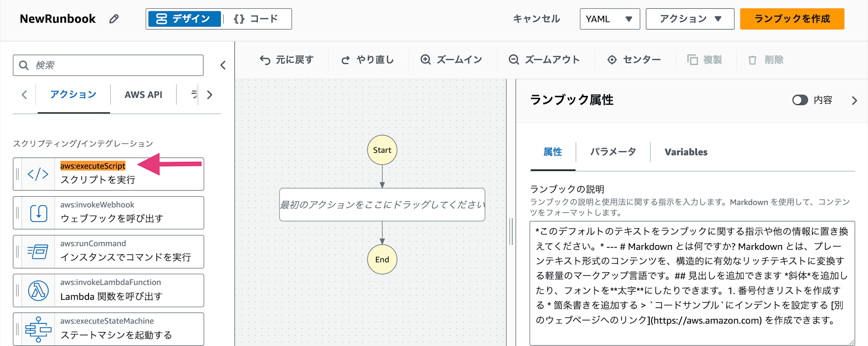Click the キャンセル link
This screenshot has height=346, width=868.
pos(536,19)
